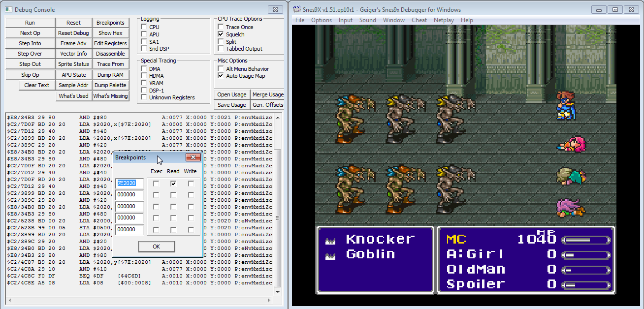Uncheck the Squelch option
The image size is (644, 309).
(221, 34)
